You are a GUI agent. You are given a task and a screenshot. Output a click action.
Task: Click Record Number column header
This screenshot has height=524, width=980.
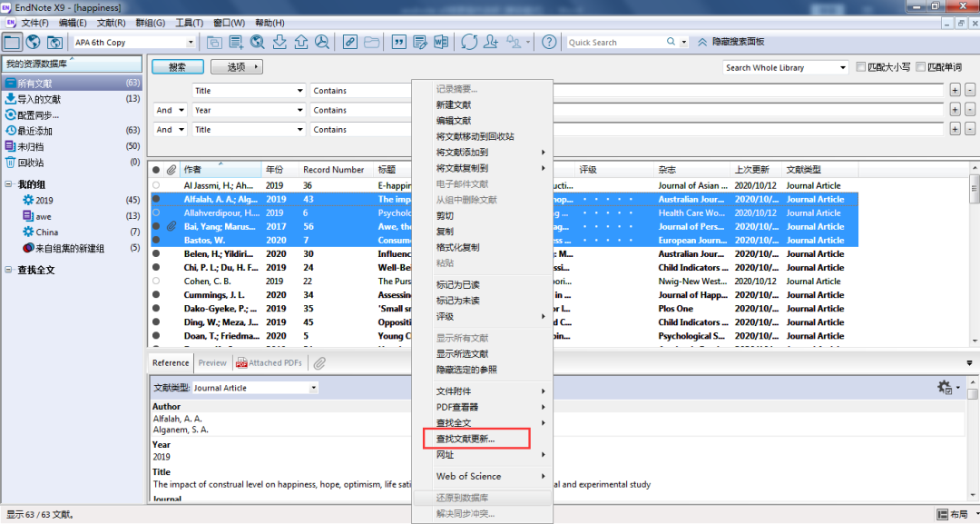click(334, 170)
